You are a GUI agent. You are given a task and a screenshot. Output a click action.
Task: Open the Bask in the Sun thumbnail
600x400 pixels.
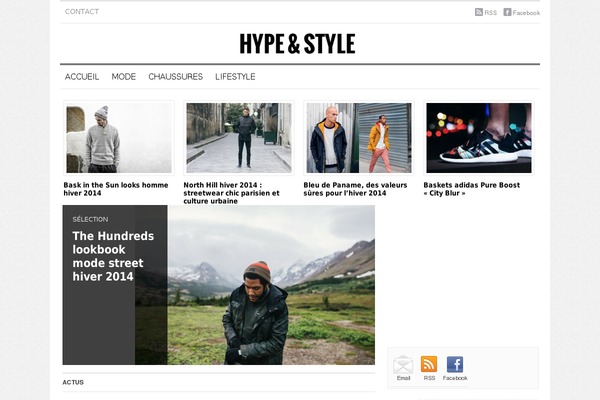119,138
